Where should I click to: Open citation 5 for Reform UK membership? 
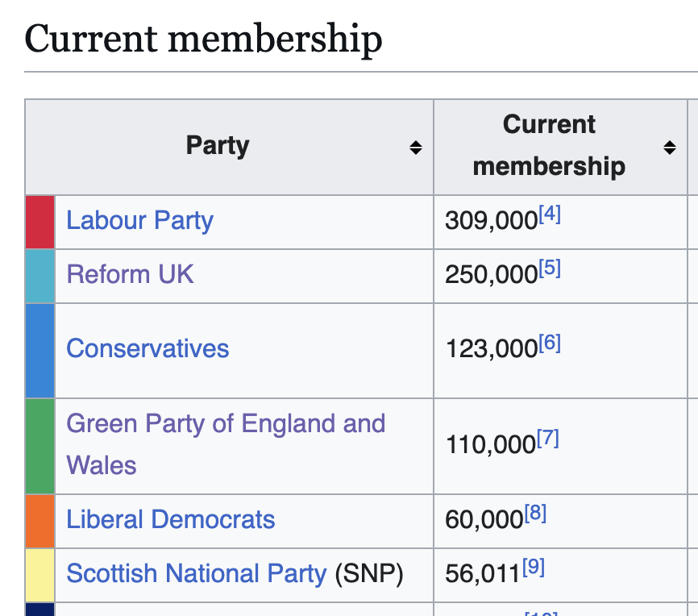pos(549,268)
